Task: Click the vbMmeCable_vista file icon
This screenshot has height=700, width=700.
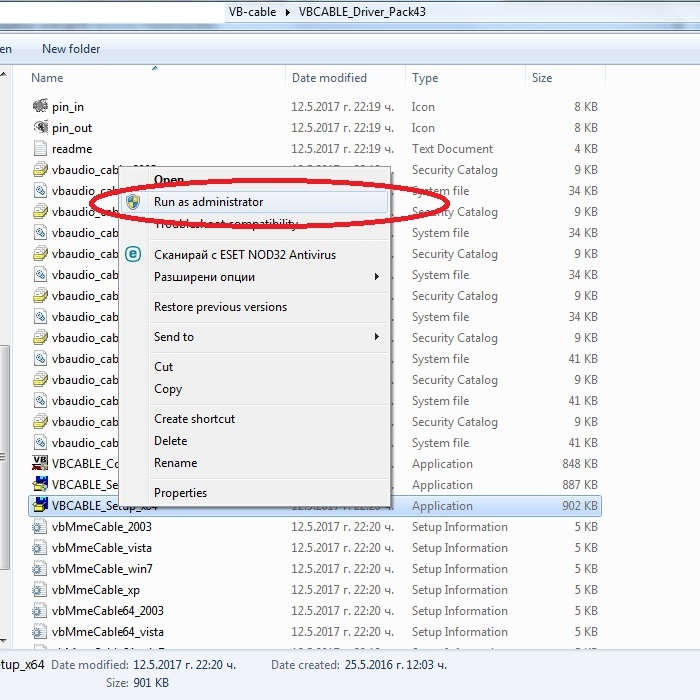Action: pyautogui.click(x=39, y=547)
